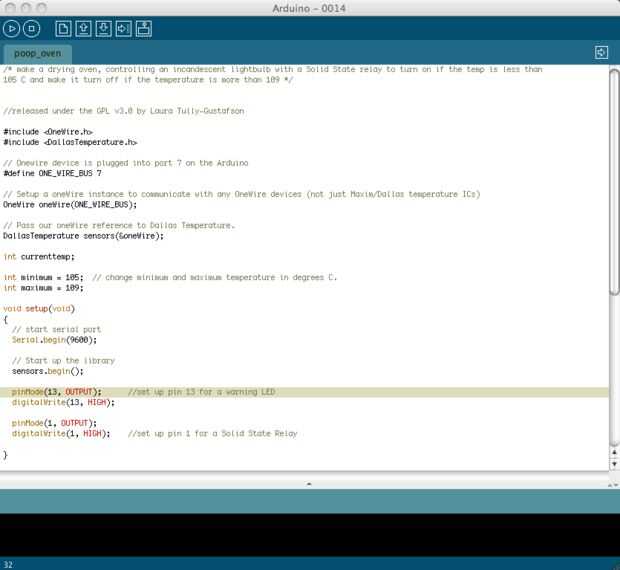Image resolution: width=620 pixels, height=570 pixels.
Task: Click the closing brace of setup function
Action: tap(6, 455)
